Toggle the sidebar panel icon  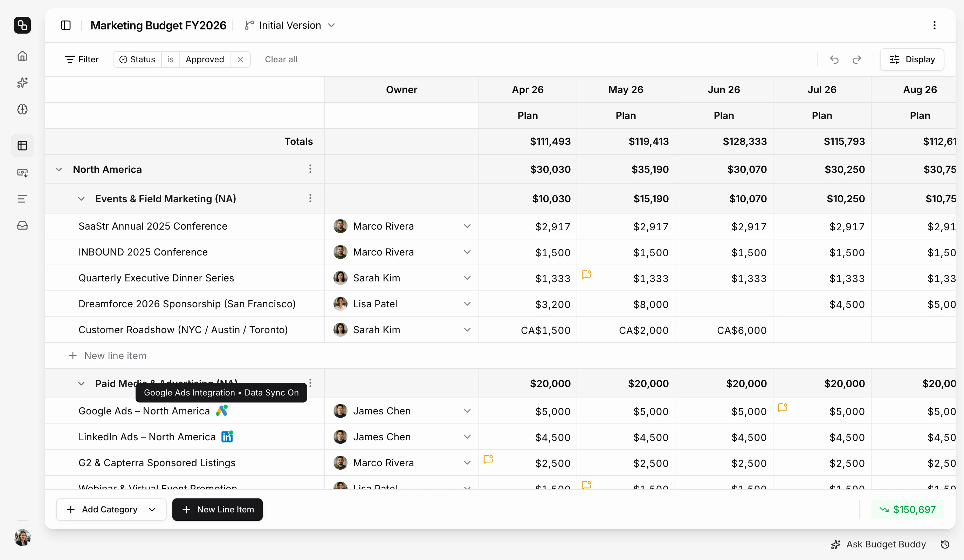(66, 25)
